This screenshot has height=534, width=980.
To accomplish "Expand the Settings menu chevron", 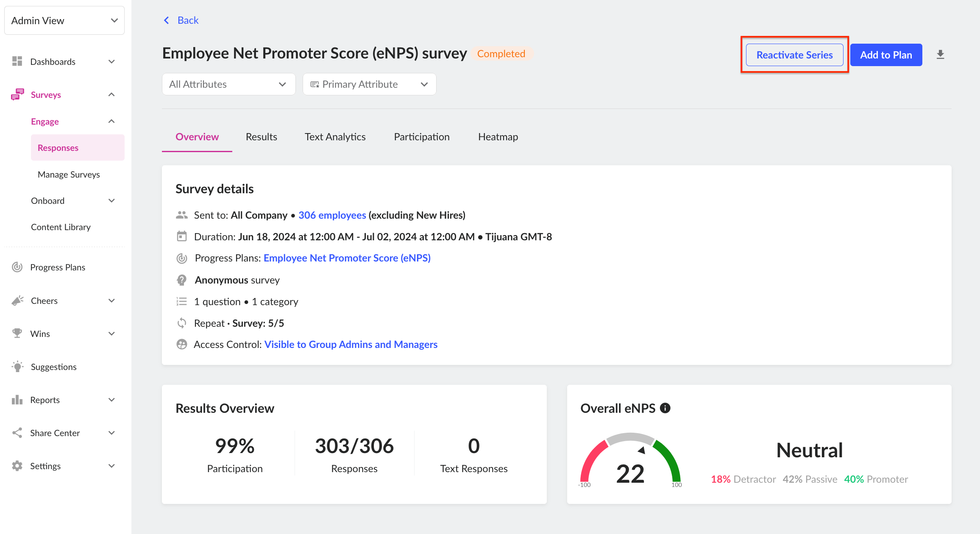I will click(x=112, y=466).
